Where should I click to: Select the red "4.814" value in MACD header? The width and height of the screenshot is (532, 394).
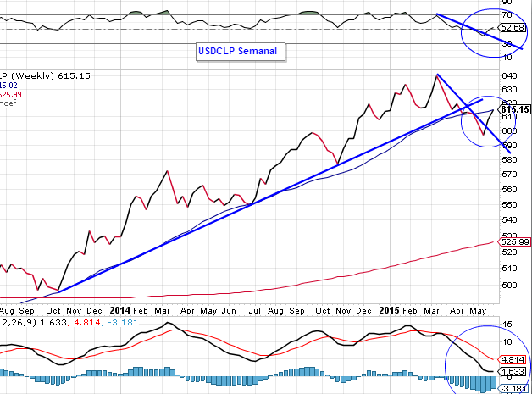pyautogui.click(x=86, y=322)
